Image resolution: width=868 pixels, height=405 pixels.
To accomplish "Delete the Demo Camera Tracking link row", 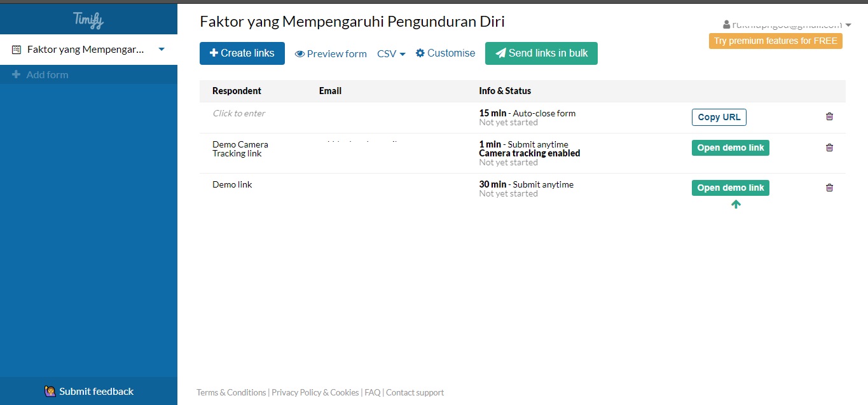I will coord(829,148).
